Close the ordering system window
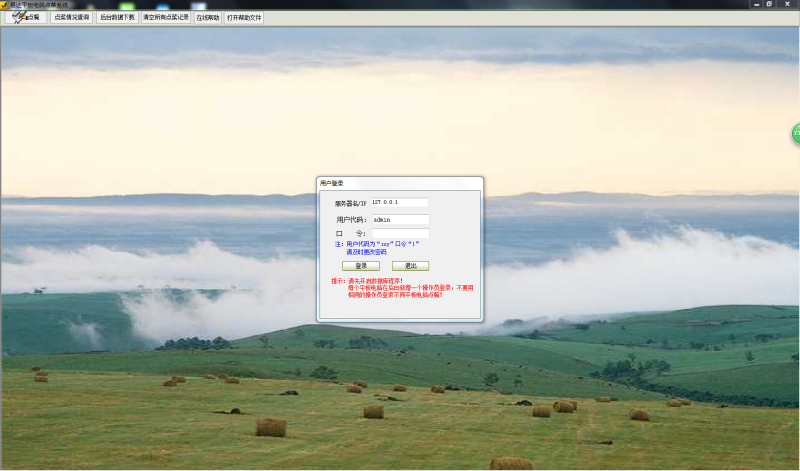 (786, 4)
